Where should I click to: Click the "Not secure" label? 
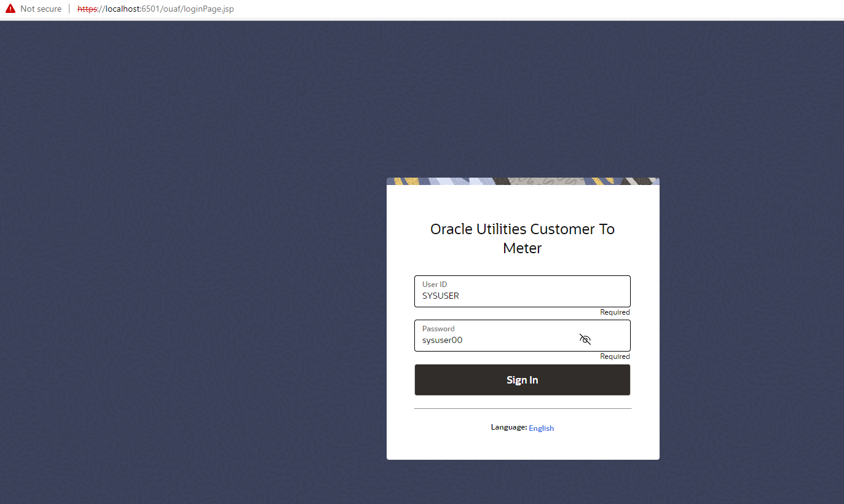click(x=41, y=9)
